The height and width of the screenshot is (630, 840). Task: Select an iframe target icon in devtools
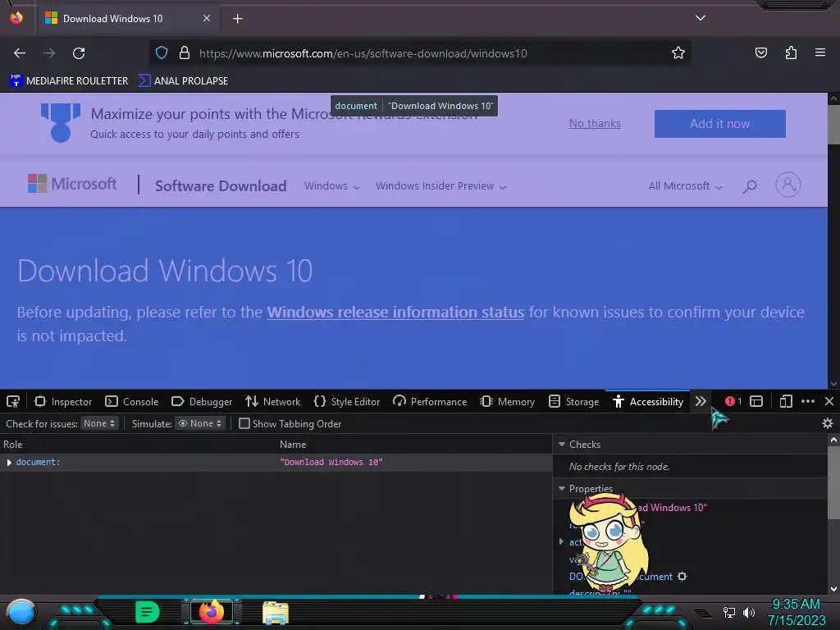[756, 401]
